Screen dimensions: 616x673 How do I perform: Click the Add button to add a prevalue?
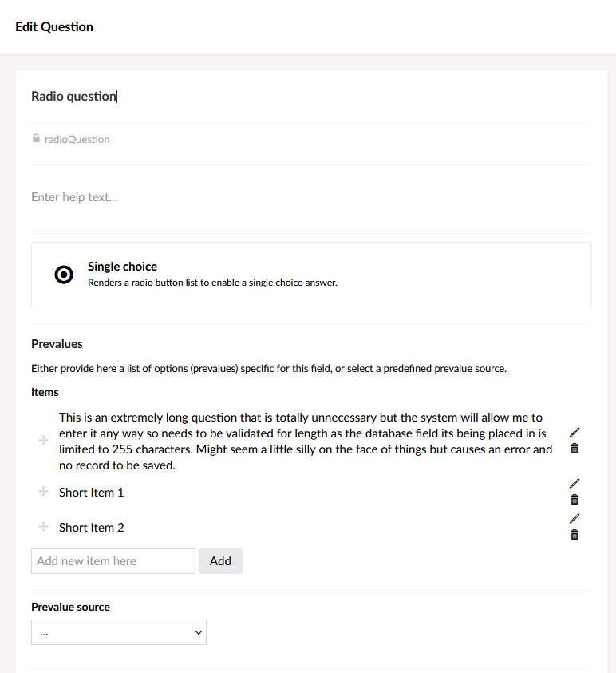click(x=220, y=561)
